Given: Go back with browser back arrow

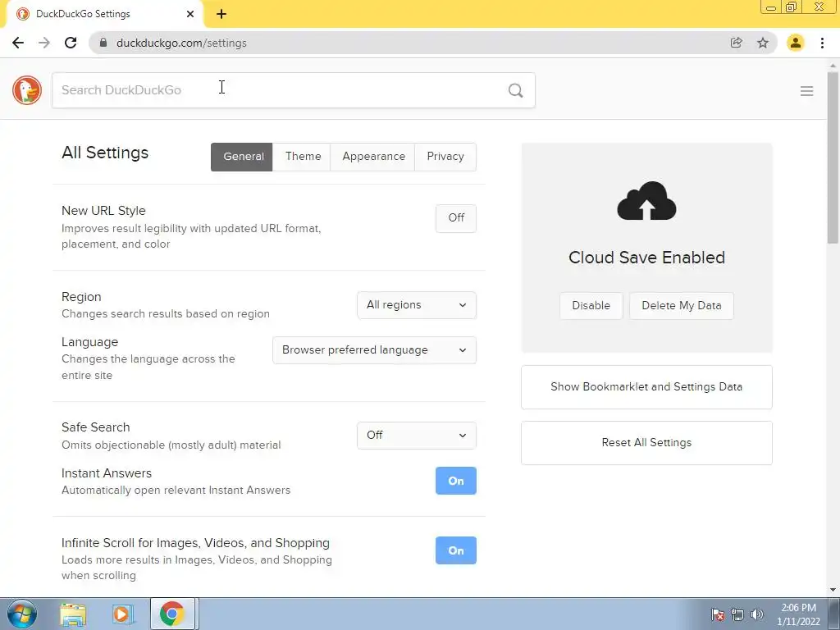Looking at the screenshot, I should click(x=18, y=43).
